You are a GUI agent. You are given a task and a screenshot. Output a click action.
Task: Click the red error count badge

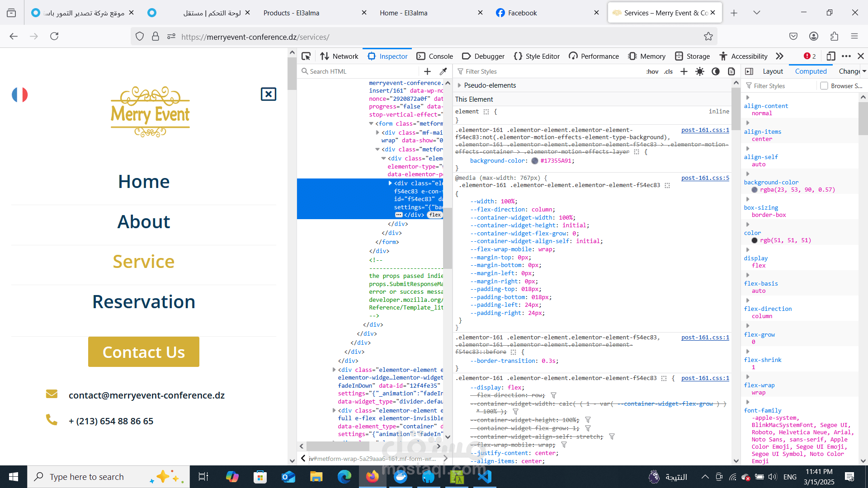tap(810, 56)
